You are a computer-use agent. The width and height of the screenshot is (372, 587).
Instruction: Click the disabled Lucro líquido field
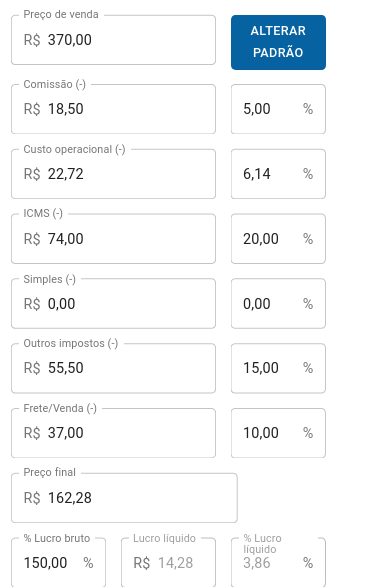click(168, 562)
